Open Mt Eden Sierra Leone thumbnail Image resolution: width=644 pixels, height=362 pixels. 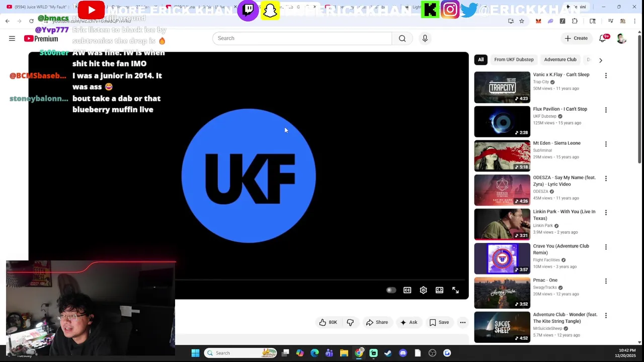pos(502,156)
